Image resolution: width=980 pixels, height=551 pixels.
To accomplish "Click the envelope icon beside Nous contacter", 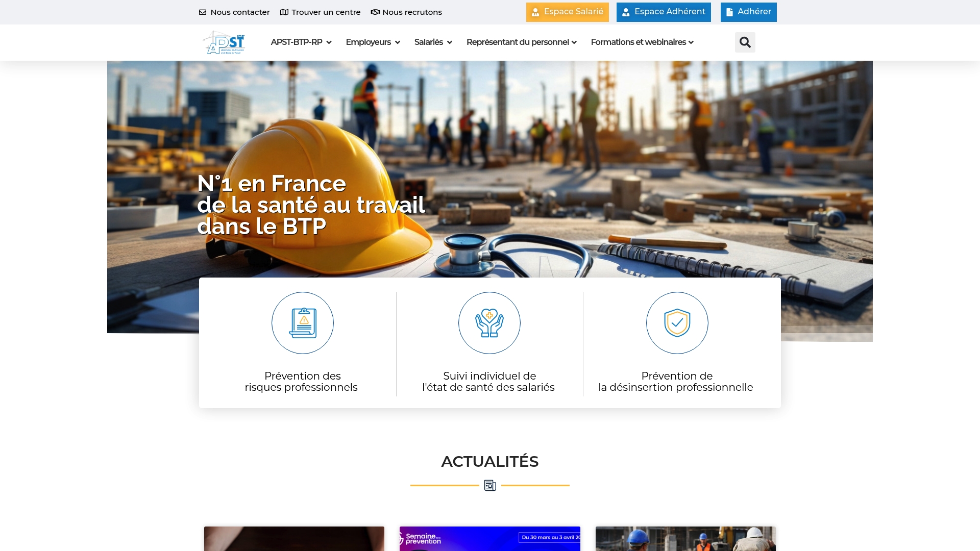I will [x=203, y=12].
